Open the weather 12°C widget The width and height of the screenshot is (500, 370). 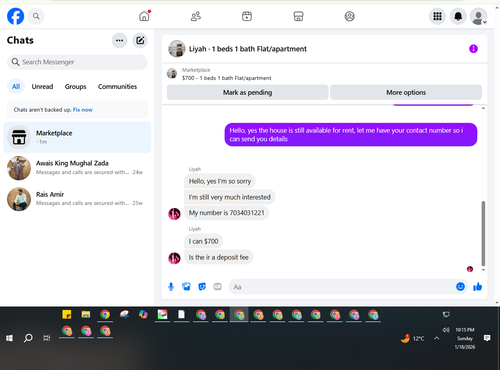tap(413, 338)
